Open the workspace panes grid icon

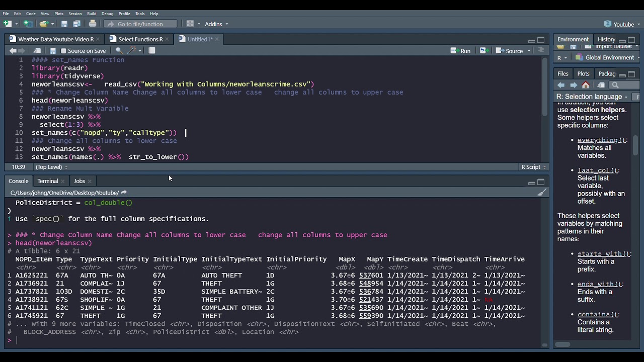click(x=190, y=24)
